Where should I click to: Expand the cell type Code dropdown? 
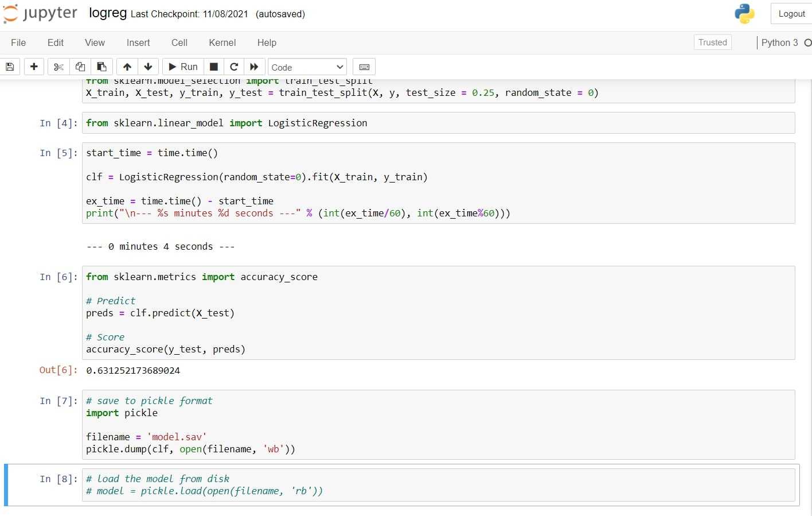307,67
